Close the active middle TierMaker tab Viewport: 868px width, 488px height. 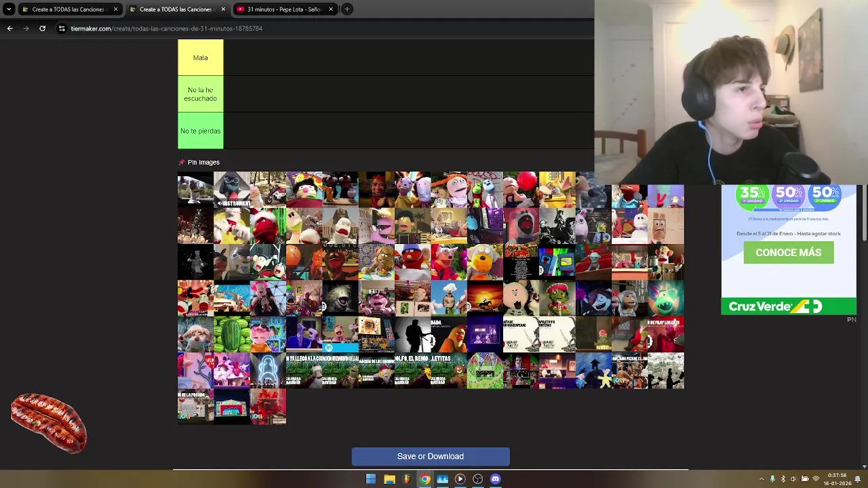coord(224,9)
